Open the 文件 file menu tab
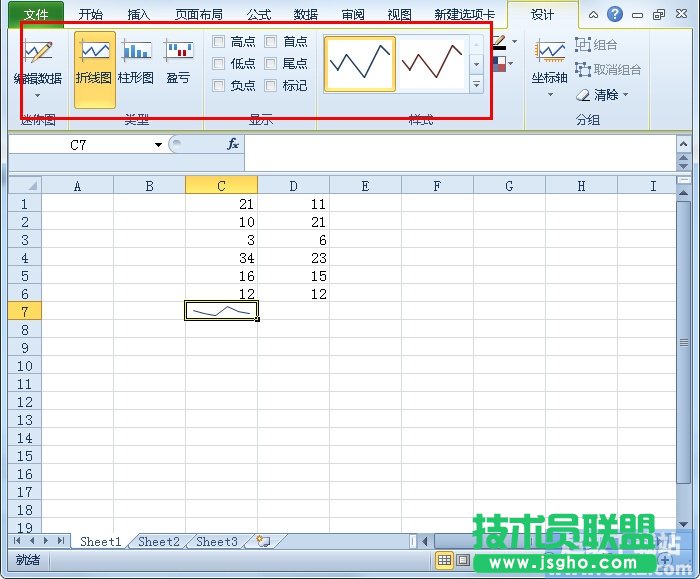Viewport: 700px width, 579px height. (x=36, y=15)
